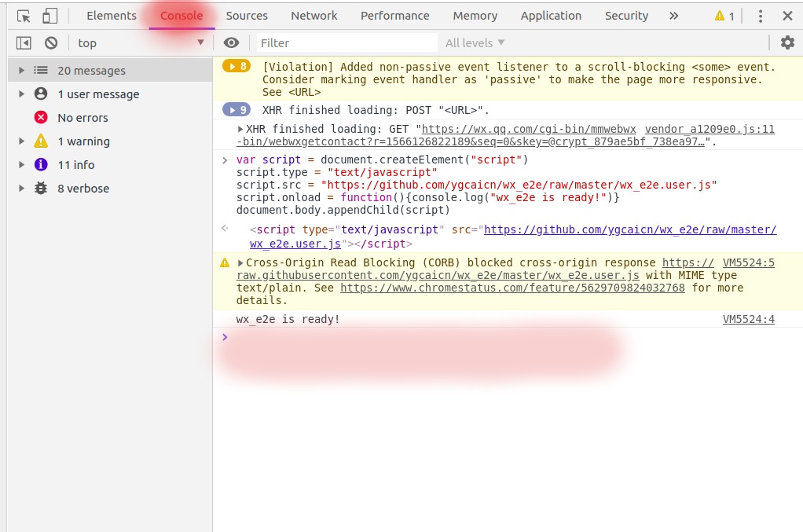Clear the console with the ban icon
Image resolution: width=803 pixels, height=532 pixels.
click(x=51, y=43)
